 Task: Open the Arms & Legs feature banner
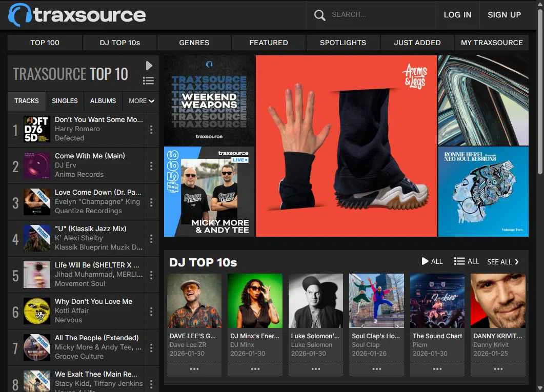[346, 146]
